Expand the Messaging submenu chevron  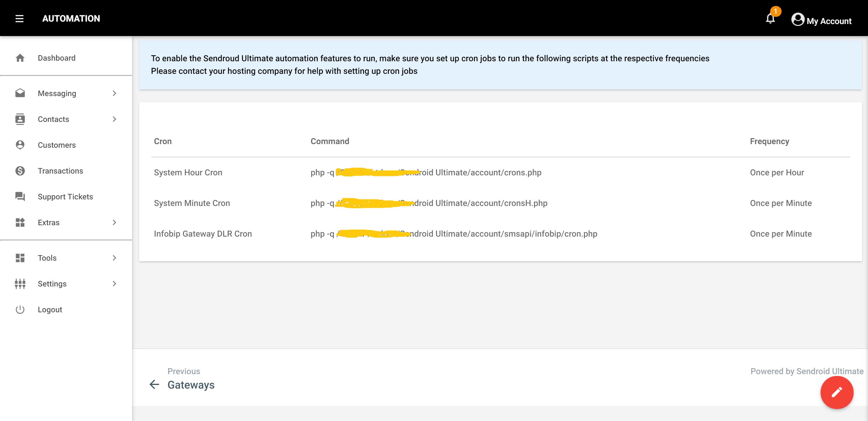(114, 93)
